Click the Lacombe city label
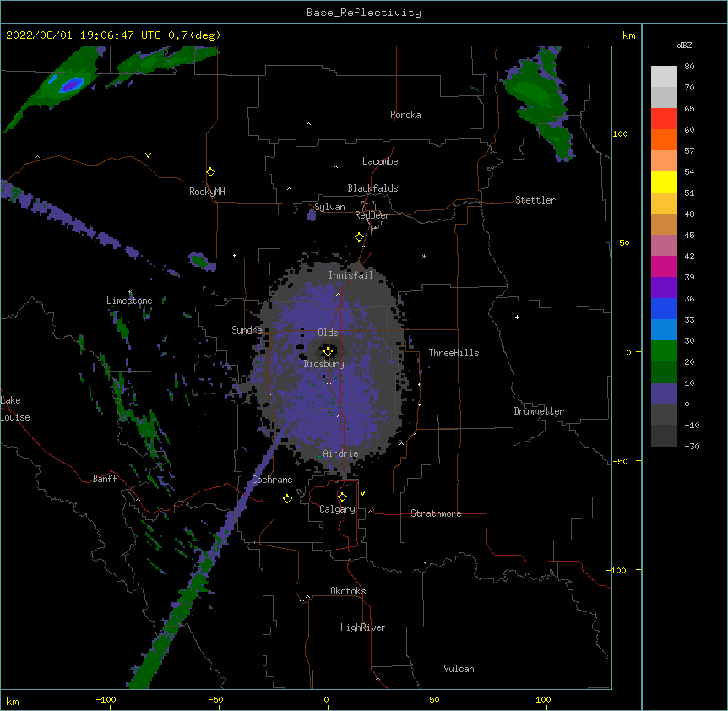Screen dimensions: 728x711 (x=380, y=161)
